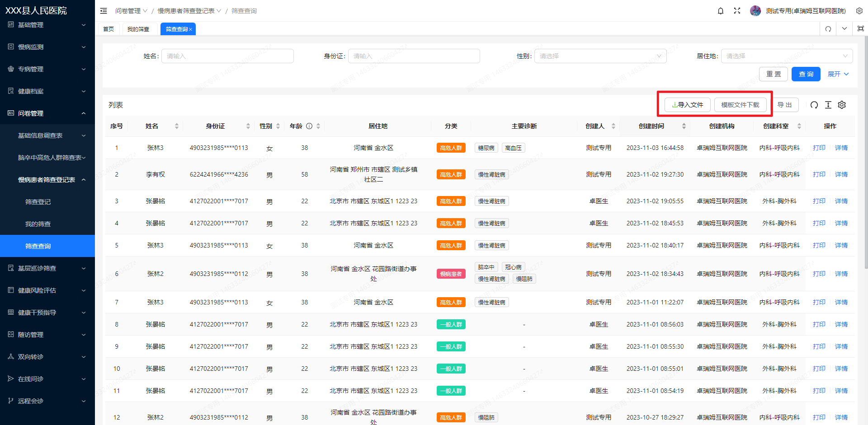Click the 重置 button

click(x=774, y=74)
